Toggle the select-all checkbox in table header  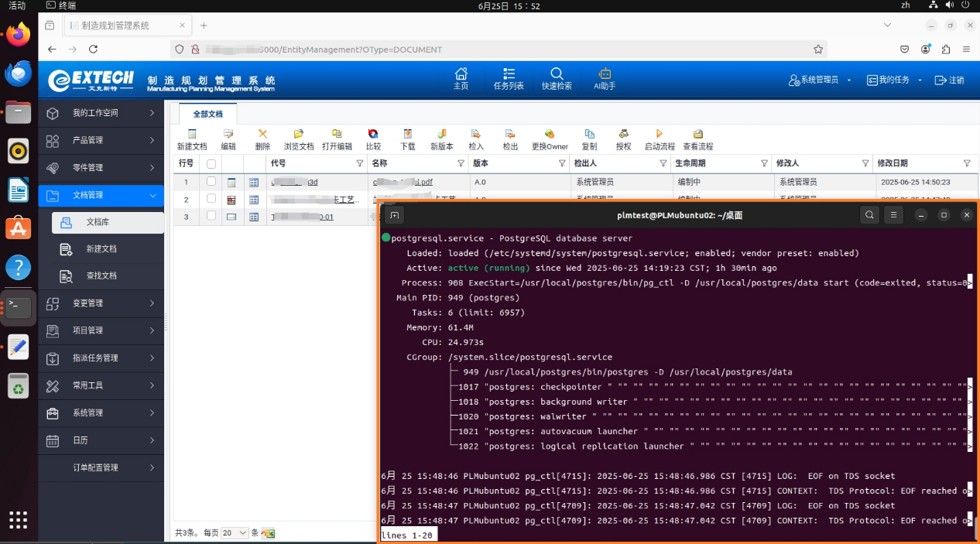pos(211,164)
